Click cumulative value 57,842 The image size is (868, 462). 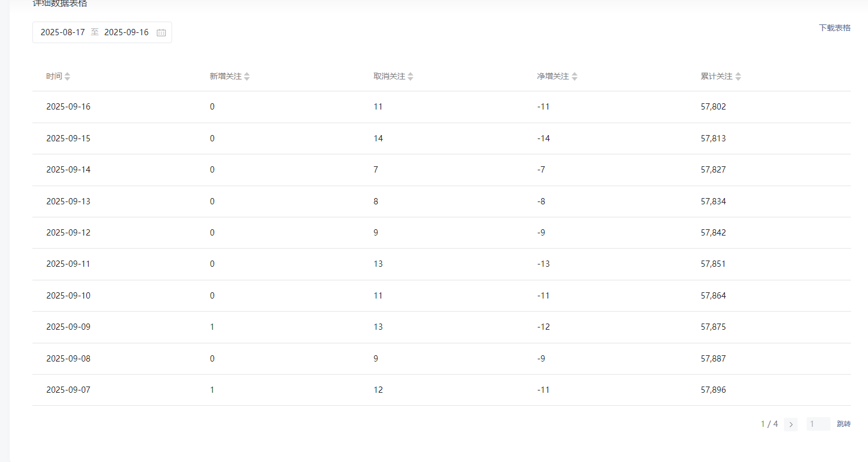[713, 233]
